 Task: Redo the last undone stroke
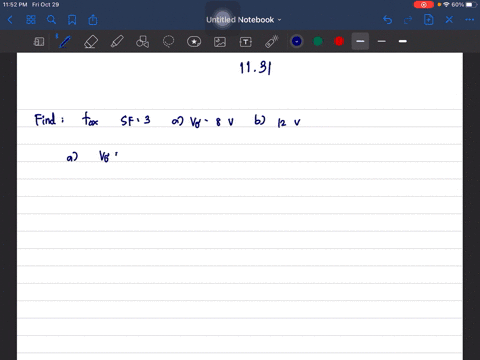[408, 20]
